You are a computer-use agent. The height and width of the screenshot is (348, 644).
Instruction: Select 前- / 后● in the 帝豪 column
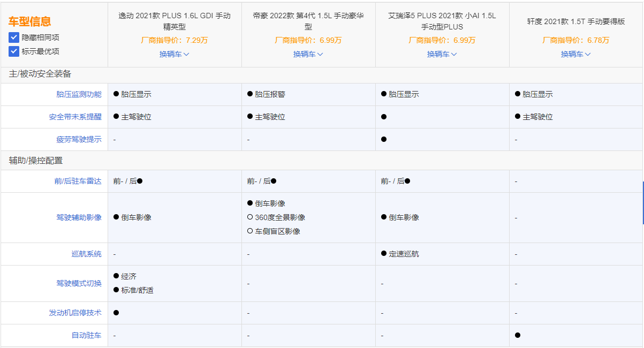[262, 181]
